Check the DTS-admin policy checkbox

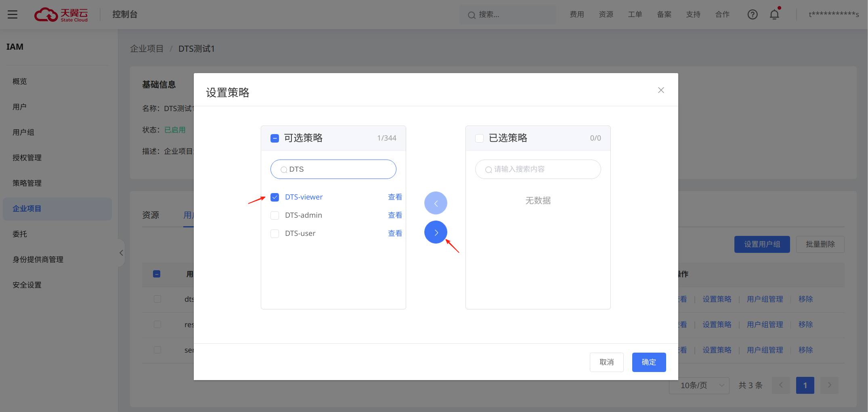(x=275, y=215)
